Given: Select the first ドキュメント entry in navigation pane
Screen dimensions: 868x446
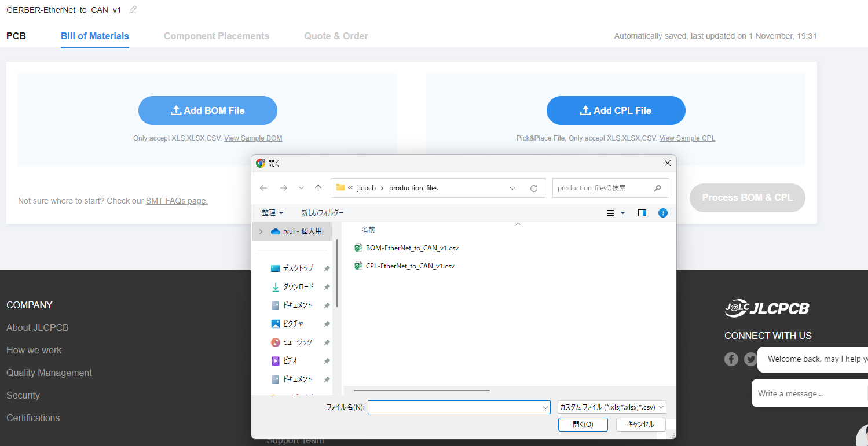Looking at the screenshot, I should click(x=297, y=305).
